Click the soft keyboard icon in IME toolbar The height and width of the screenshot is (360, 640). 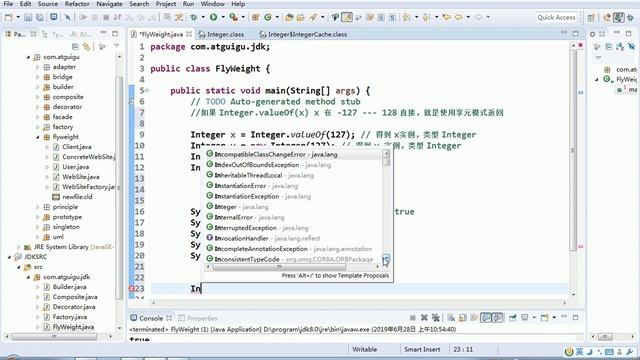609,351
